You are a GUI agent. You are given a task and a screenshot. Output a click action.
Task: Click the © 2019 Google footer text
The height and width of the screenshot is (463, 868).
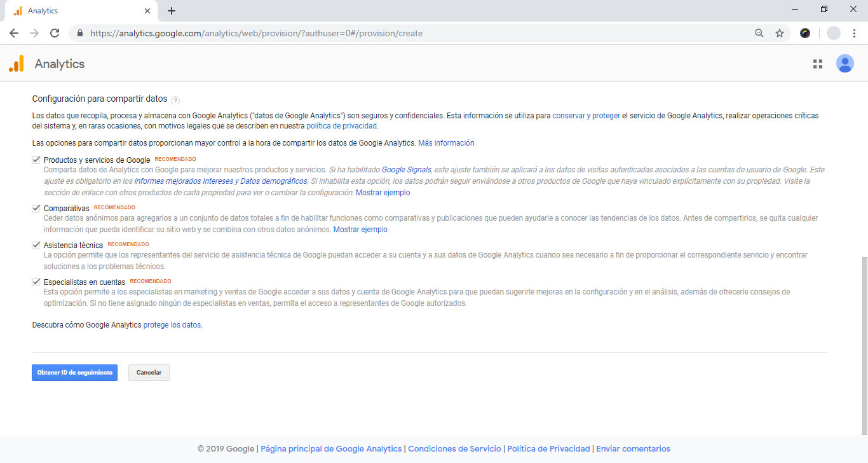(x=226, y=448)
